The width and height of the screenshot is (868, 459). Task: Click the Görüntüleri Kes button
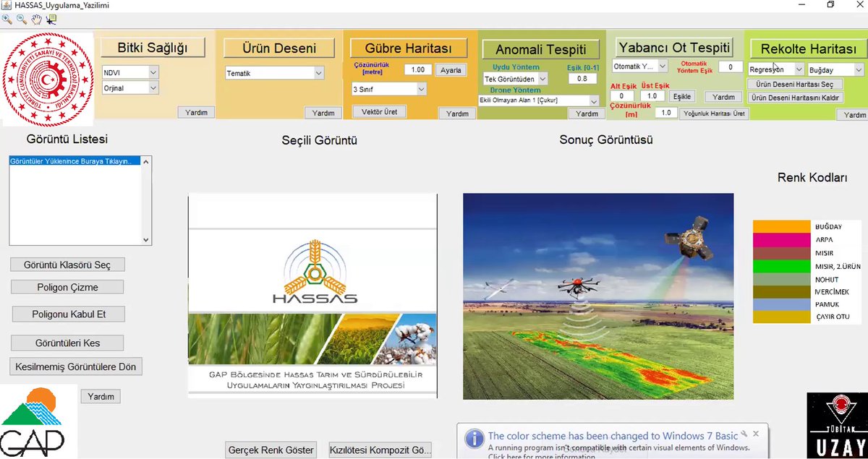pos(67,343)
